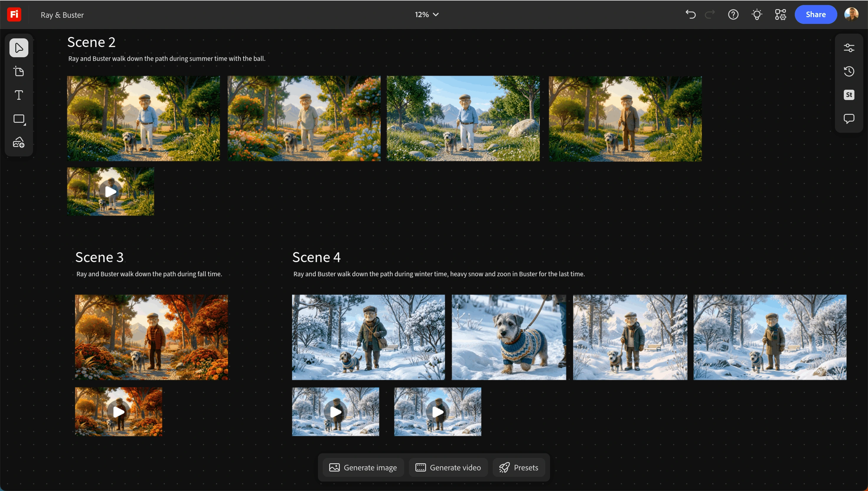Click the upload image tool icon
Image resolution: width=868 pixels, height=491 pixels.
coord(19,143)
